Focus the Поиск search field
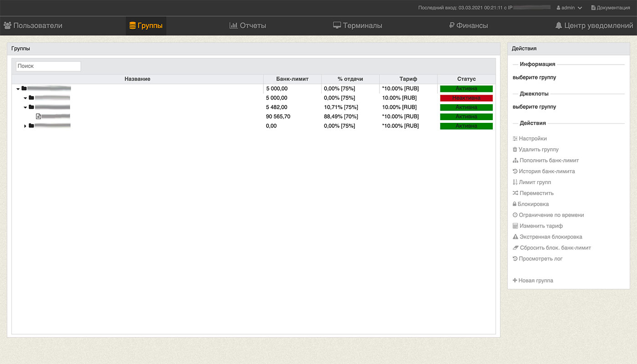Screen dimensions: 637x364 click(x=48, y=66)
